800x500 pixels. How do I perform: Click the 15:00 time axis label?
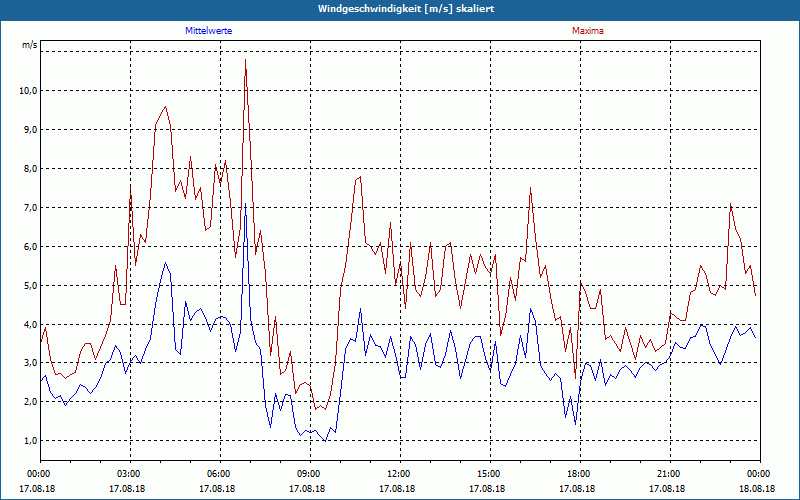tap(490, 474)
